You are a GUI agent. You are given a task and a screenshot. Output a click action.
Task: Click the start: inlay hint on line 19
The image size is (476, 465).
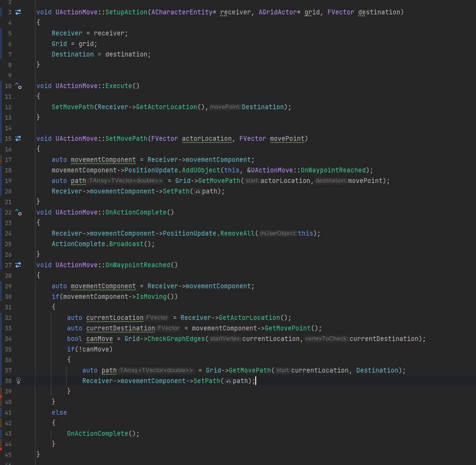click(x=252, y=181)
